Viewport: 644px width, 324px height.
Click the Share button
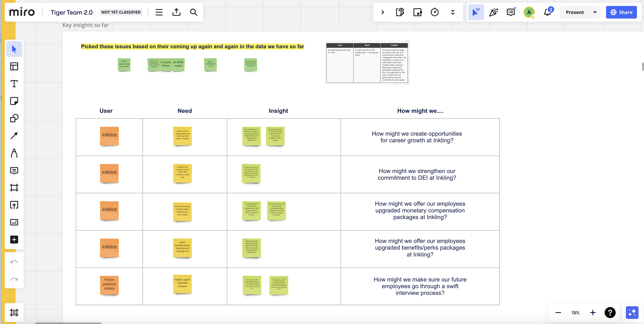[621, 12]
